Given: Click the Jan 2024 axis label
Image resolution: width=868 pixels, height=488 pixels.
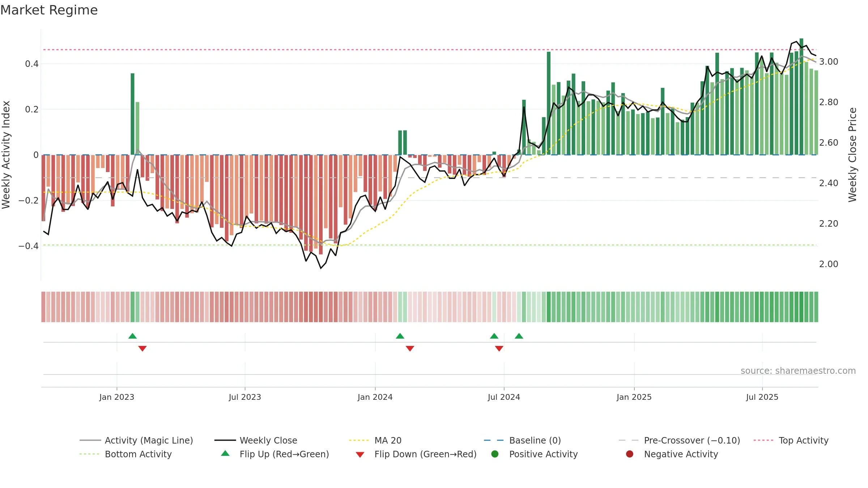Looking at the screenshot, I should click(375, 397).
